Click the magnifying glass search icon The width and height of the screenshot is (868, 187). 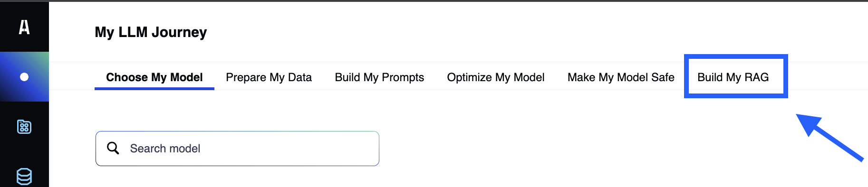[113, 148]
